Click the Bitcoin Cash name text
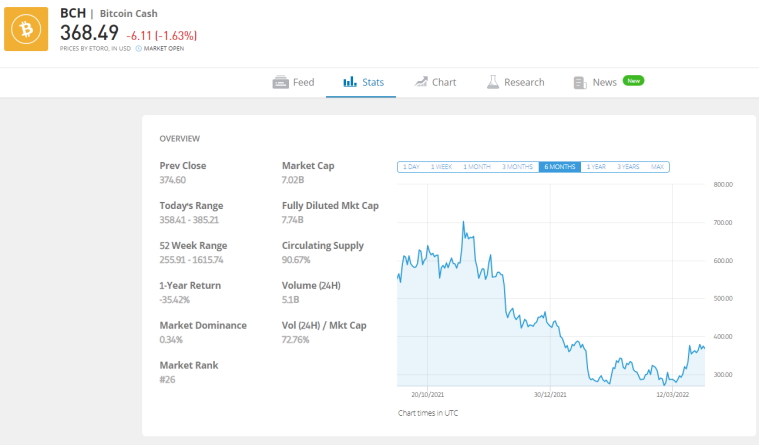This screenshot has height=445, width=759. point(129,14)
